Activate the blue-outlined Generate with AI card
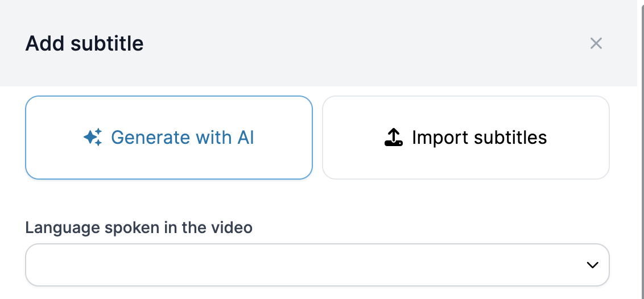644x299 pixels. [x=169, y=138]
